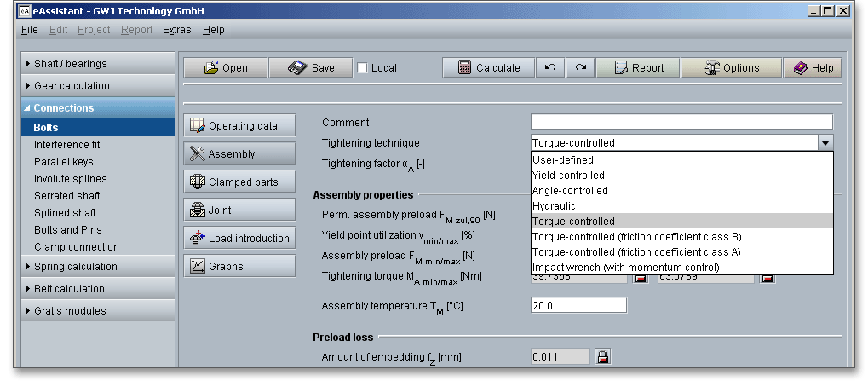The image size is (868, 381).
Task: Open the Options settings
Action: click(731, 68)
